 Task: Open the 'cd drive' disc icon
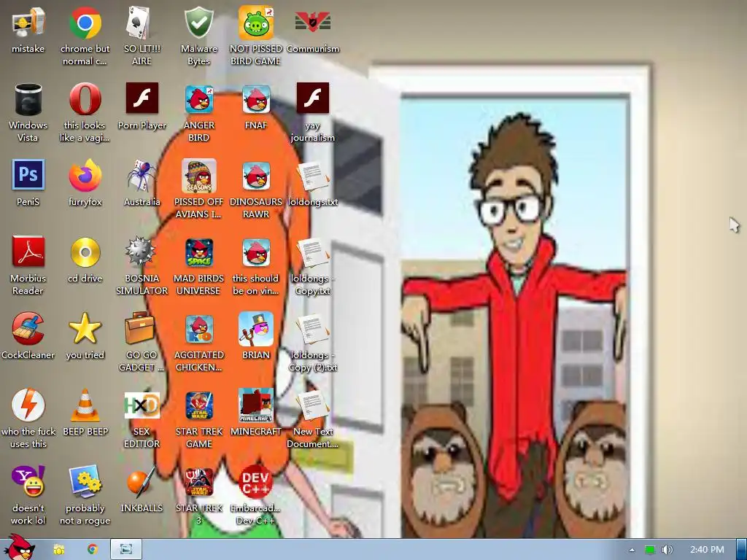tap(85, 252)
